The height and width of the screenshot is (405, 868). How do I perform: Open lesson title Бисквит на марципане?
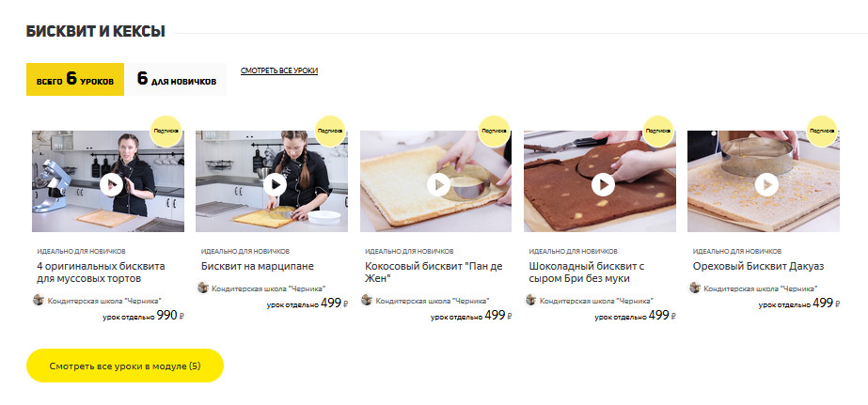258,266
